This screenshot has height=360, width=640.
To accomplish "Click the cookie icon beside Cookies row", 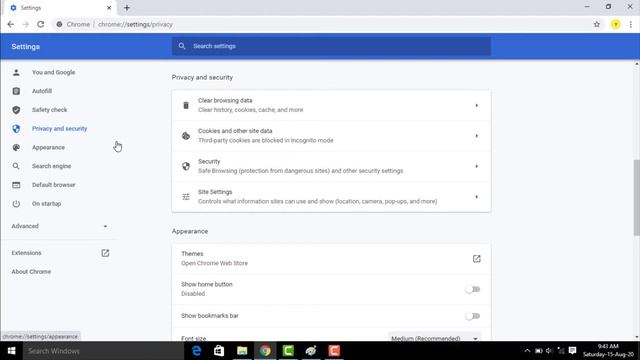I will (x=186, y=136).
